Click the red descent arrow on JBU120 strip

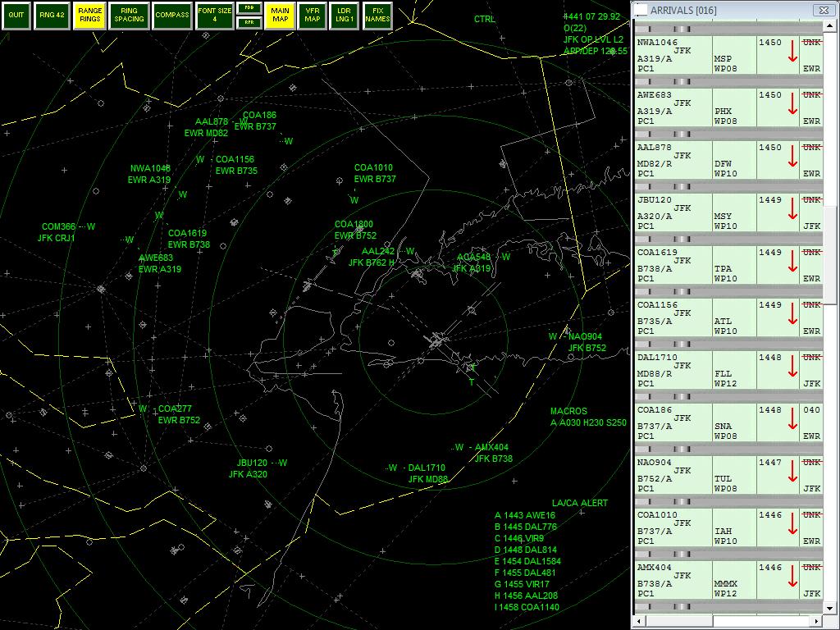[792, 209]
